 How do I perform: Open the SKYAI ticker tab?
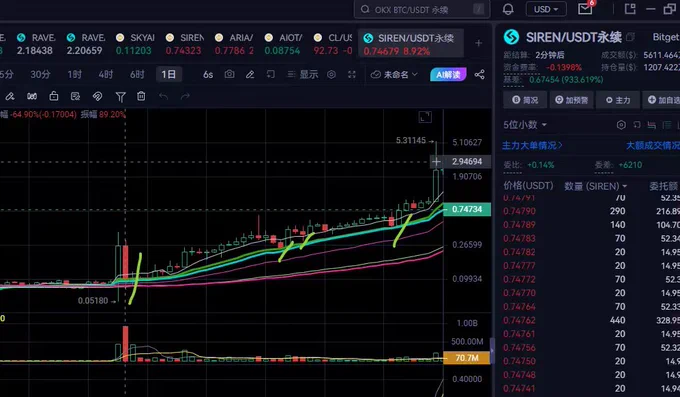(x=135, y=44)
